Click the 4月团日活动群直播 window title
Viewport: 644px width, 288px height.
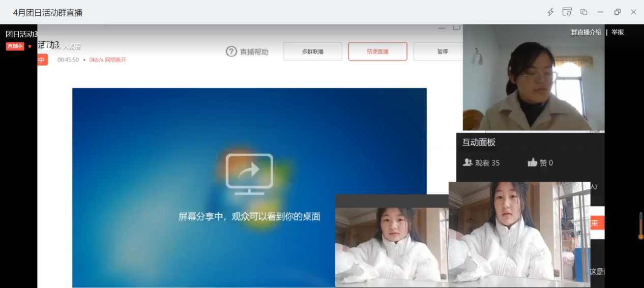[48, 13]
